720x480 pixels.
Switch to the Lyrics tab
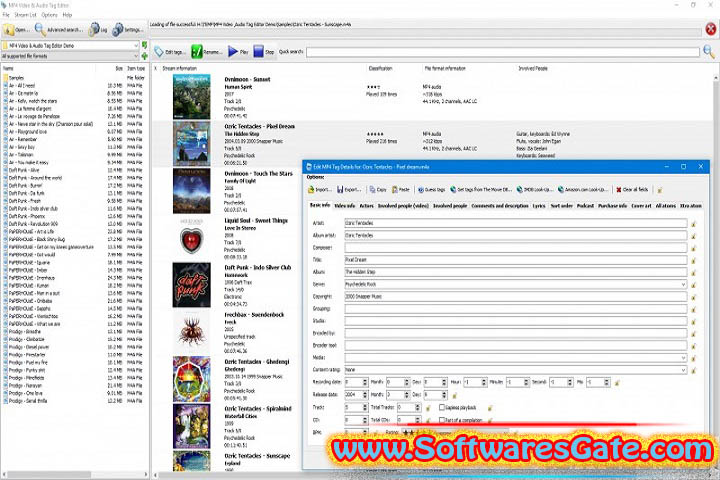point(539,206)
